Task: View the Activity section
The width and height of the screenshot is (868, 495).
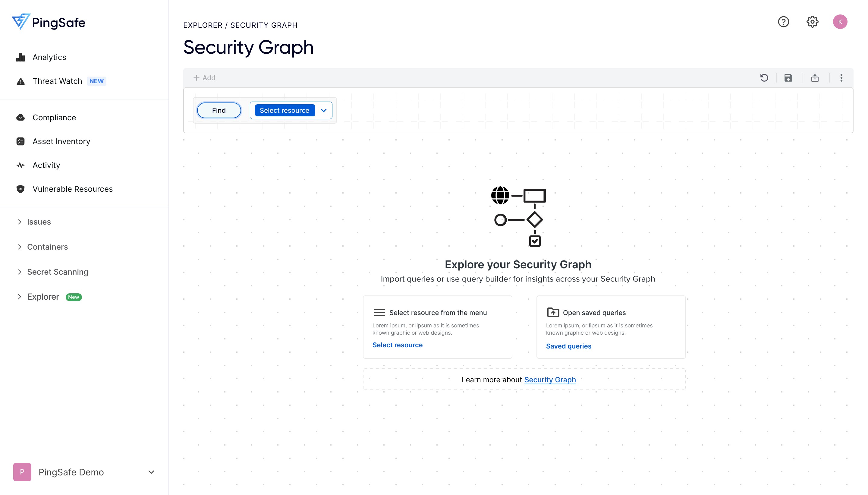Action: click(46, 165)
